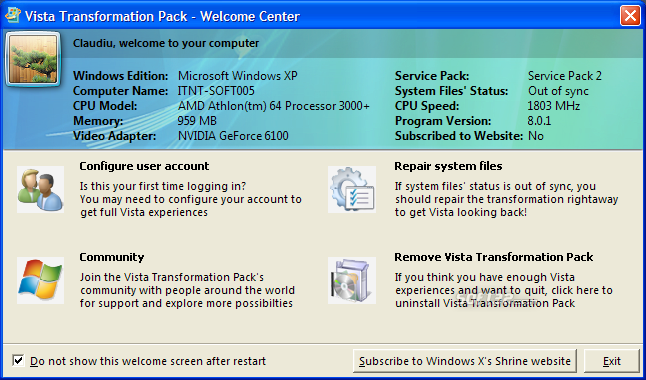Click the 'Windows Edition:' label
The height and width of the screenshot is (380, 646).
[121, 76]
